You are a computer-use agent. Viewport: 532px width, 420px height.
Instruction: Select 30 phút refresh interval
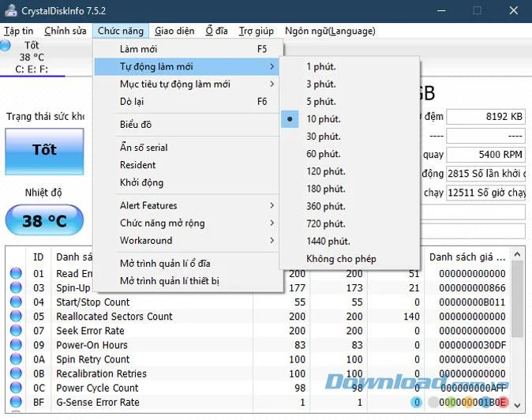350,137
